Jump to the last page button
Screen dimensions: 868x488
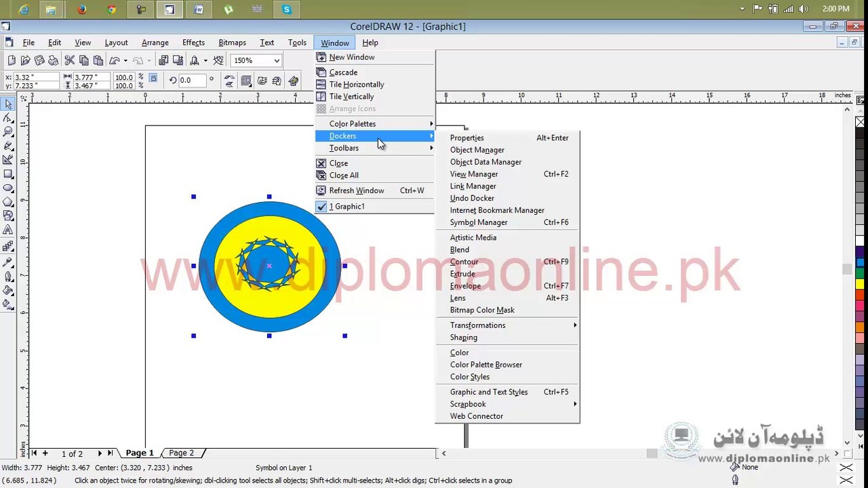click(x=110, y=453)
